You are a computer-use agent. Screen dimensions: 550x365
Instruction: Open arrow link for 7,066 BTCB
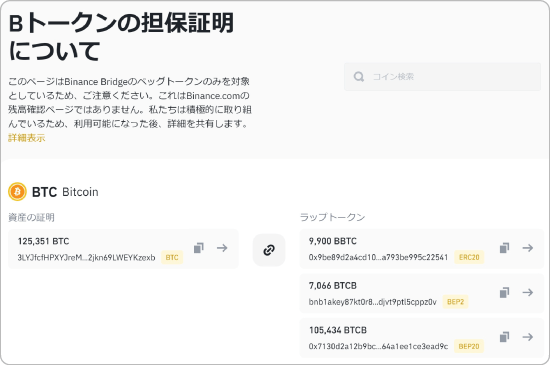[528, 292]
